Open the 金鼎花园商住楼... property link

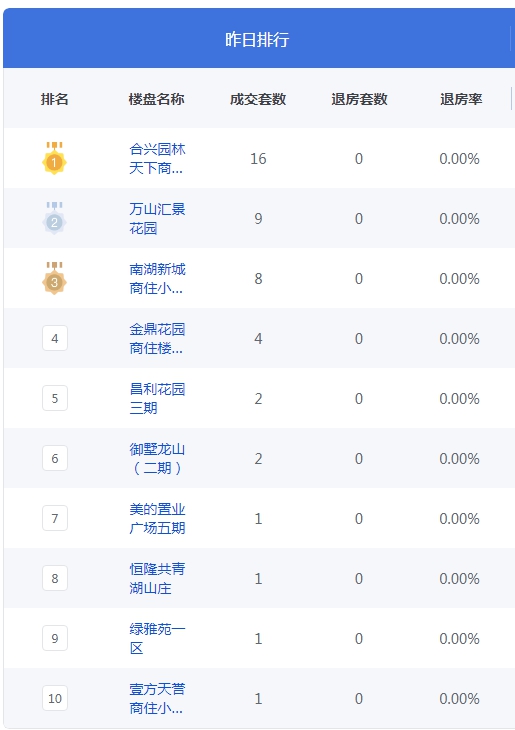click(157, 338)
